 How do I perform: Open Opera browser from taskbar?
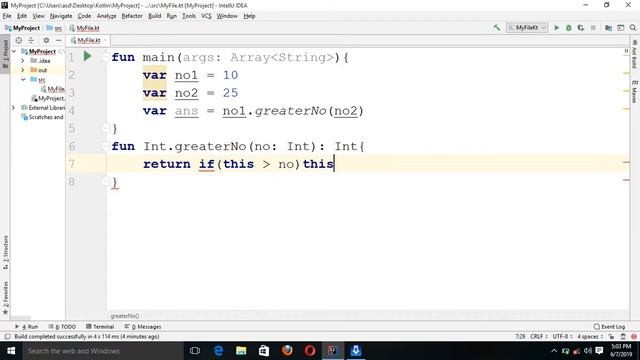click(310, 351)
